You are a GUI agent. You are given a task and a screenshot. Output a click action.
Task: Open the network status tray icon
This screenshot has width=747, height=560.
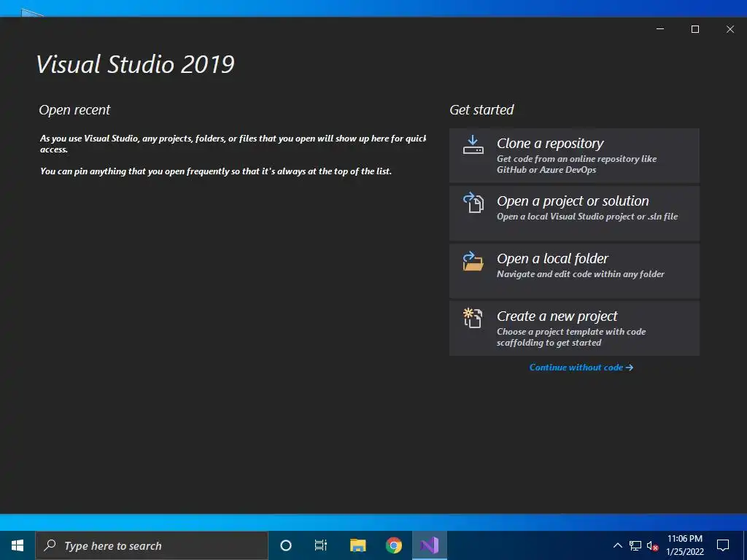635,545
